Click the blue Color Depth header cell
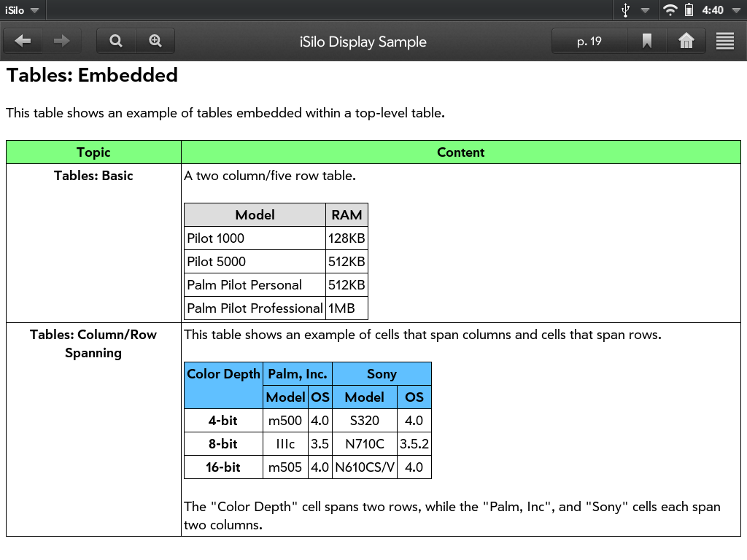 pos(223,385)
